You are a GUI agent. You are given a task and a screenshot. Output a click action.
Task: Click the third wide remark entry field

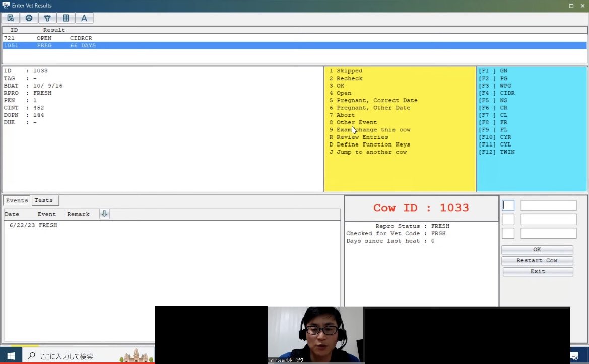point(548,233)
